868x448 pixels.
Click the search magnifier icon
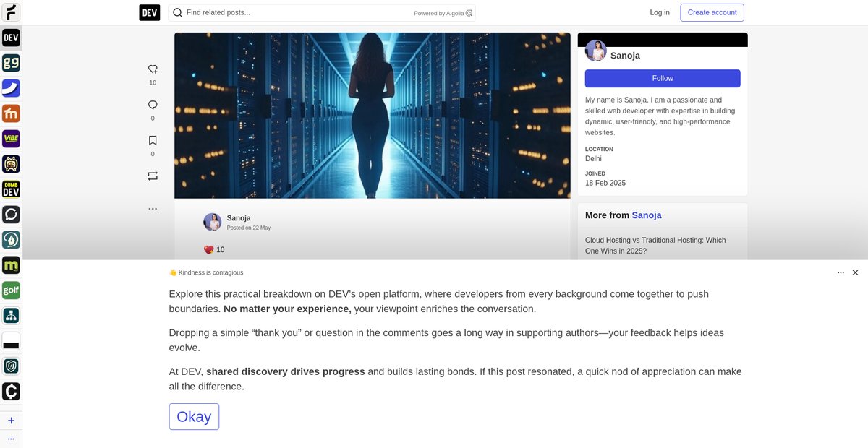177,12
